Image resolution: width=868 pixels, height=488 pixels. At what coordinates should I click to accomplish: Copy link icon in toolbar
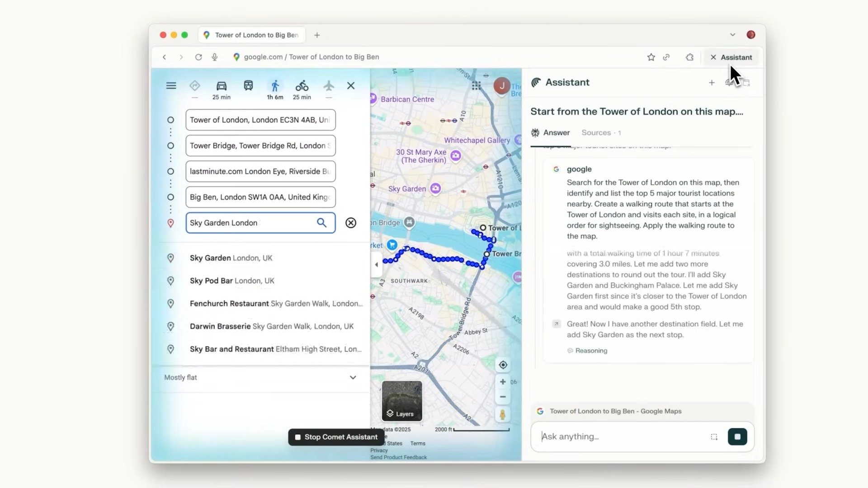tap(666, 57)
